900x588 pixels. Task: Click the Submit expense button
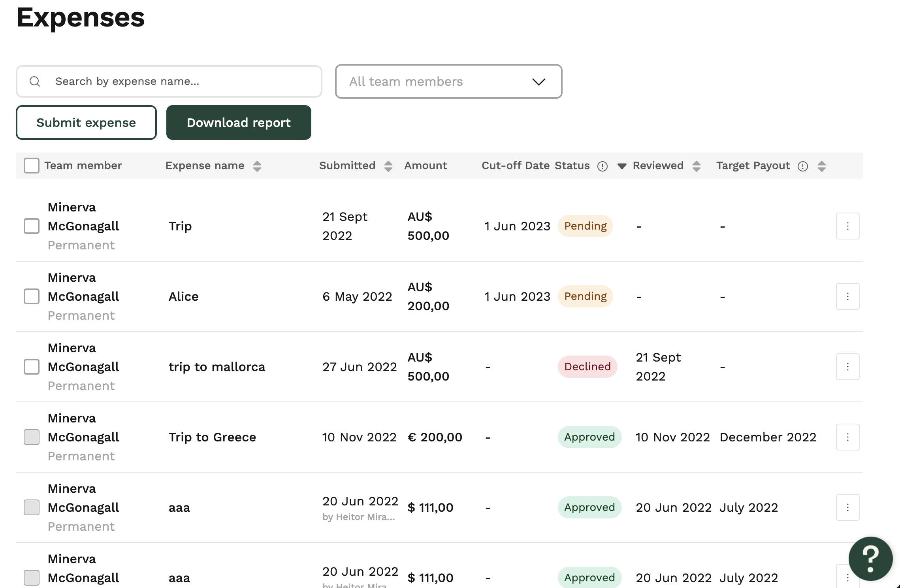point(86,122)
